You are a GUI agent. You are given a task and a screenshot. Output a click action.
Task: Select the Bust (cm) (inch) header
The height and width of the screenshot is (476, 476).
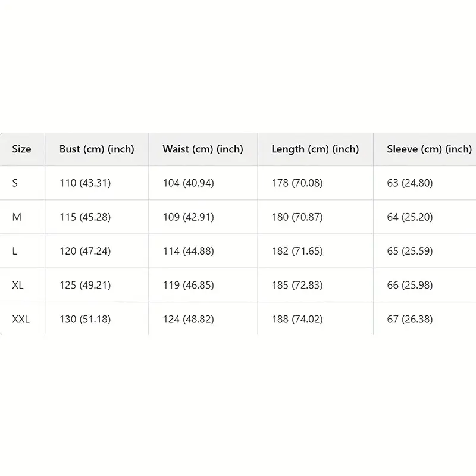[97, 149]
